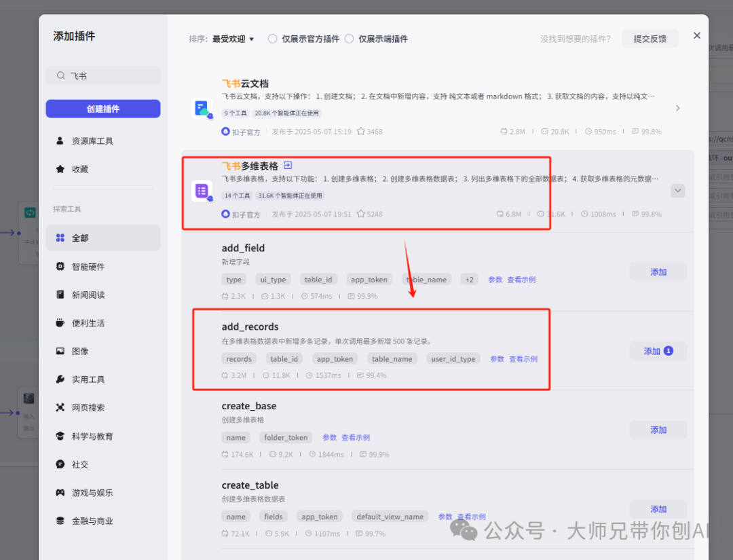Open 资源库工具 person icon
The image size is (733, 560).
[60, 141]
